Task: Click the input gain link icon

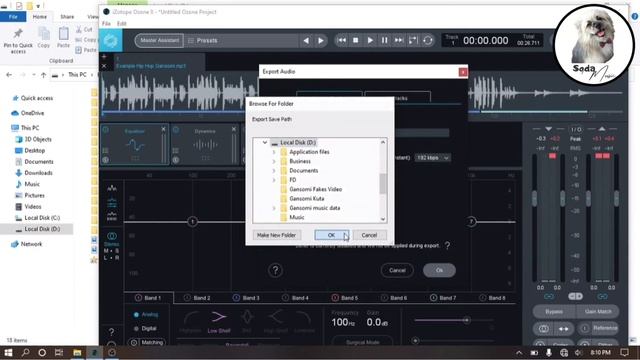Action: (549, 297)
